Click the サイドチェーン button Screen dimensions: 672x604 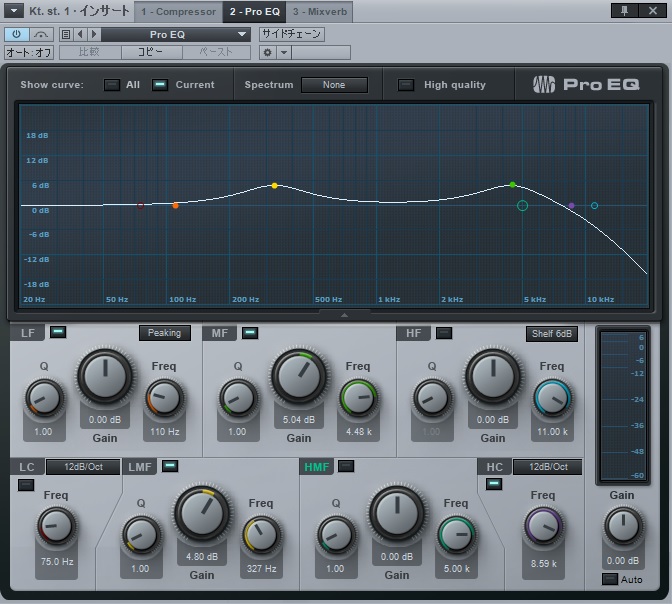pos(291,34)
